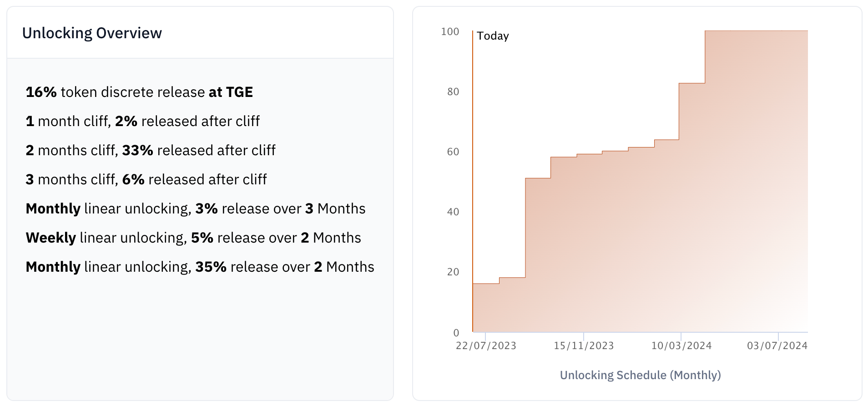Click the 16% token release at TGE line

point(139,92)
